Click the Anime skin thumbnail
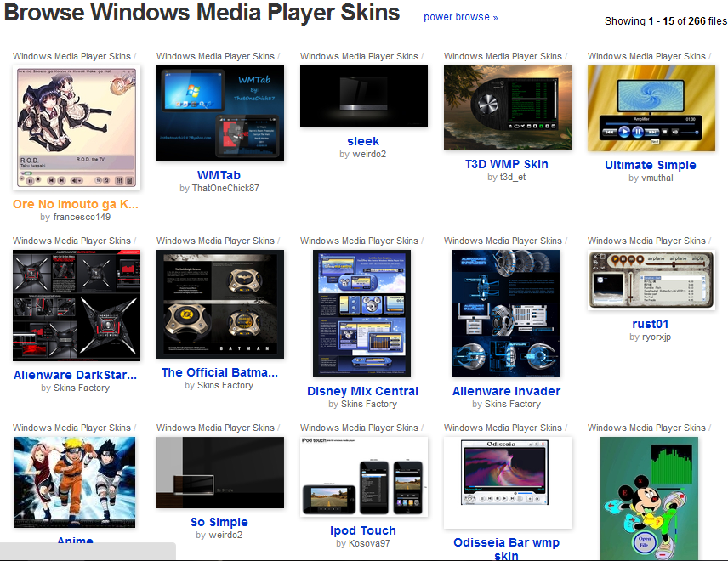 (74, 481)
